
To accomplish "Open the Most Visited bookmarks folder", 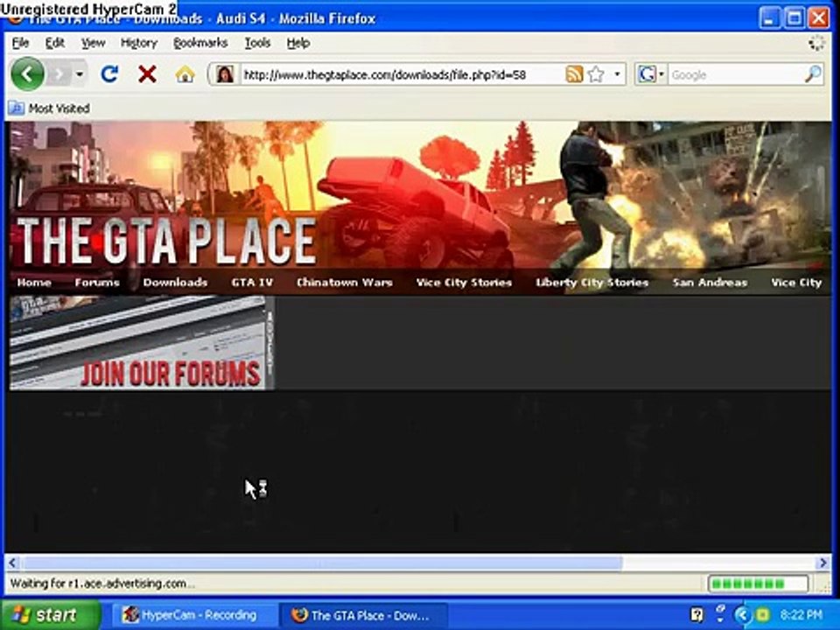I will pyautogui.click(x=49, y=108).
